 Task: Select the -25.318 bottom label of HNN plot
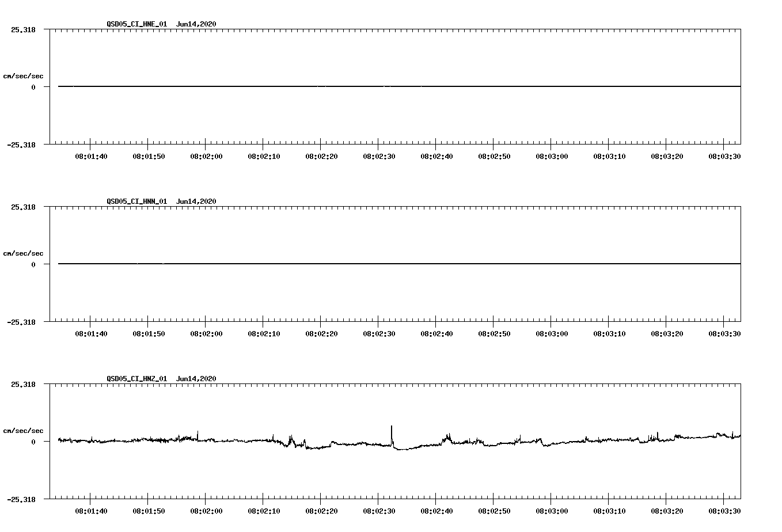click(21, 322)
